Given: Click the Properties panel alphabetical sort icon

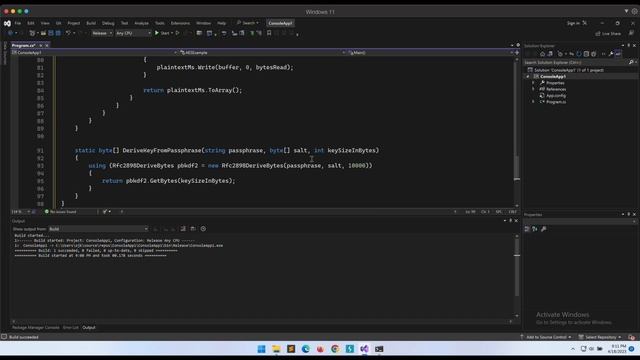Looking at the screenshot, I should point(535,229).
